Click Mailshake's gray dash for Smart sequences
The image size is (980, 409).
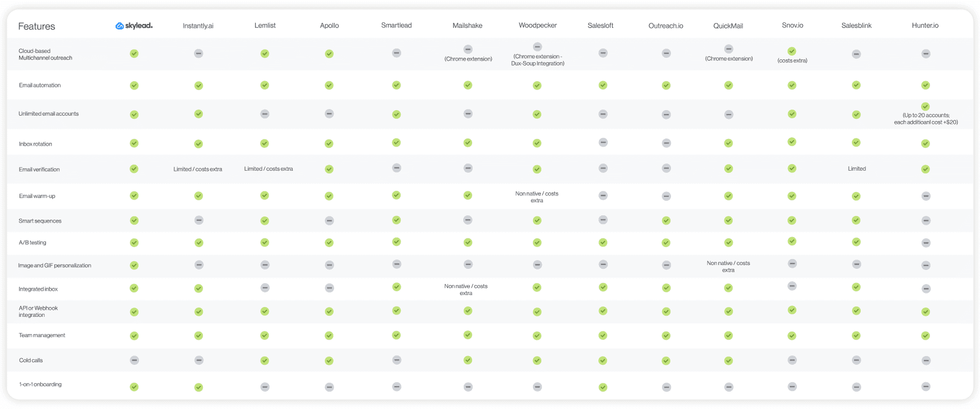468,220
